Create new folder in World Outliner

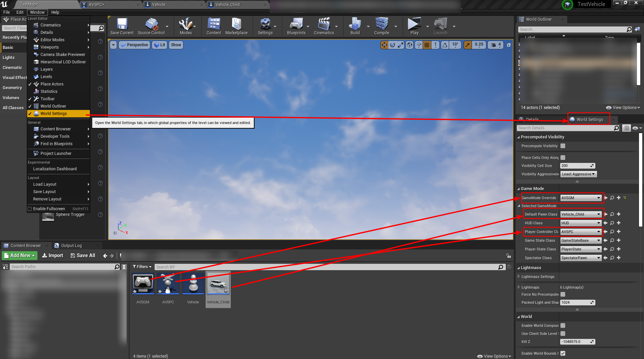637,29
